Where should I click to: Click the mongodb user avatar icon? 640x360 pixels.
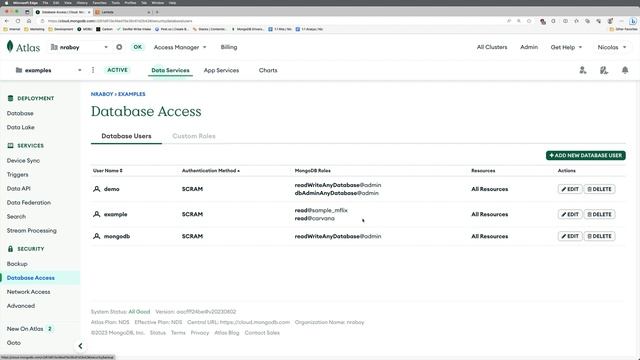pos(97,236)
